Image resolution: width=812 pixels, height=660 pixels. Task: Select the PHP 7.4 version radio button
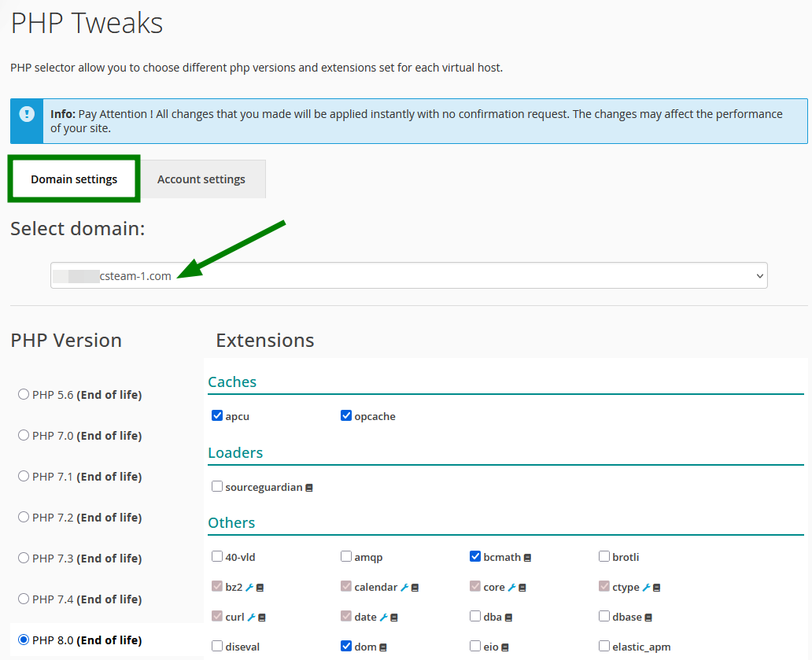[x=24, y=599]
